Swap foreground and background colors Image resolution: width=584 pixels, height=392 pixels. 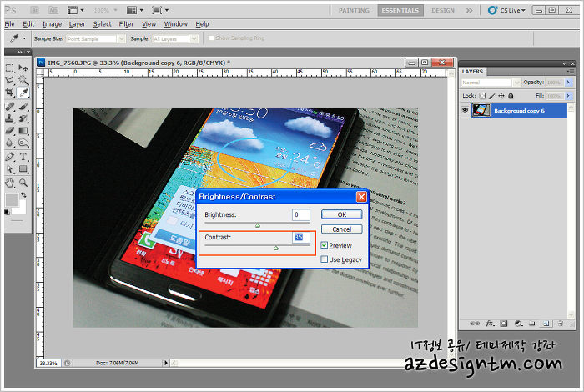24,194
